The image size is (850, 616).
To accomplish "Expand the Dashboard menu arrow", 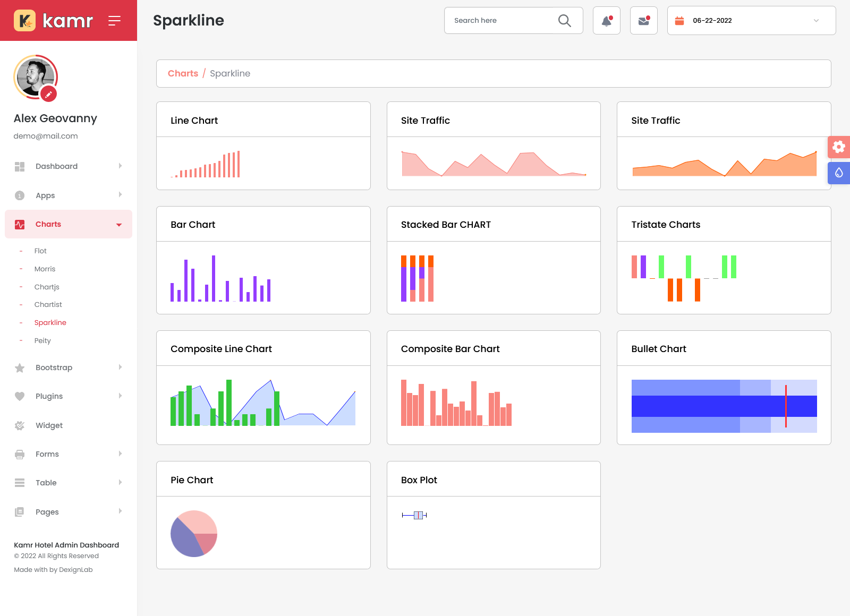I will [x=120, y=166].
